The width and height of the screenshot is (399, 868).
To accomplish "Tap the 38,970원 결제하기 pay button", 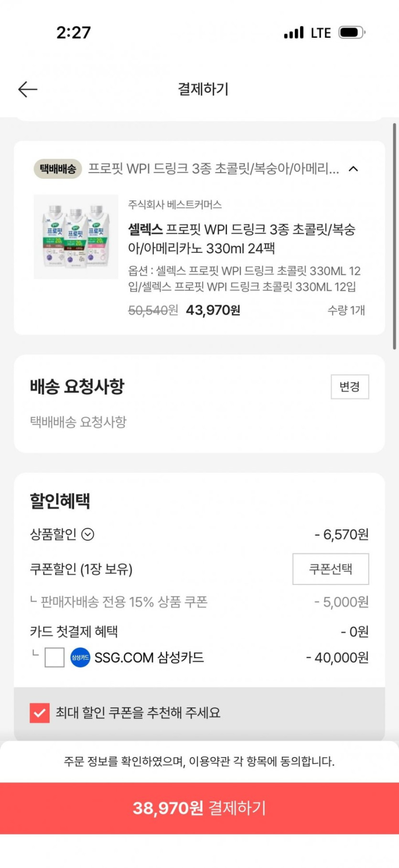I will (x=199, y=808).
